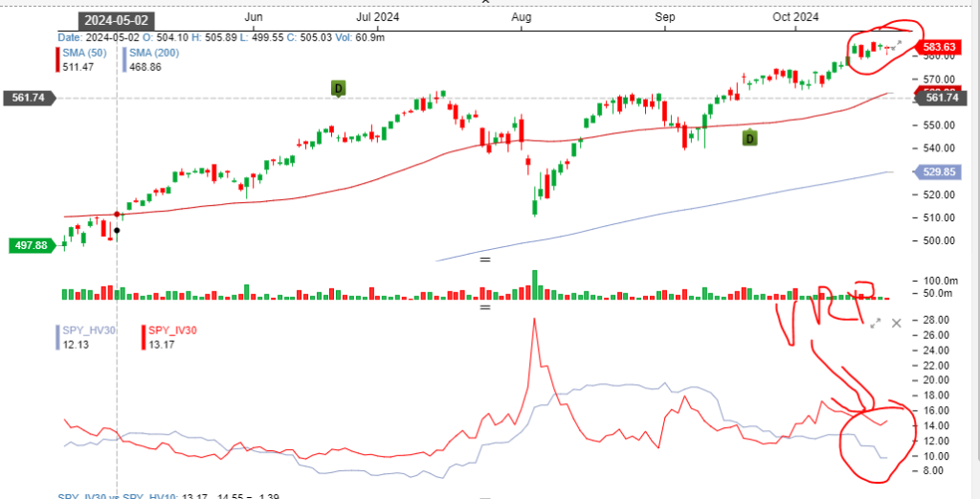Image resolution: width=980 pixels, height=499 pixels.
Task: Click the red 583.63 last price tag
Action: (938, 46)
